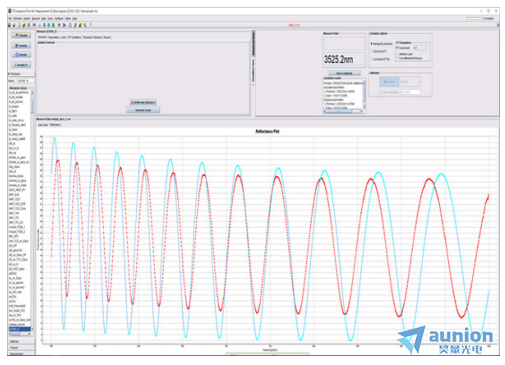505x365 pixels.
Task: Select the Marquardt-Levenberg radio button
Action: pos(382,44)
